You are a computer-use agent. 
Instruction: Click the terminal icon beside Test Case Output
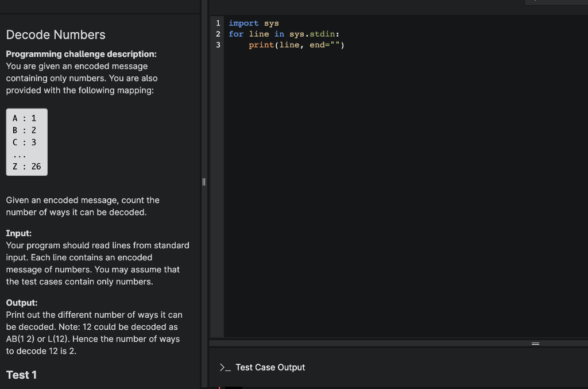pos(225,368)
